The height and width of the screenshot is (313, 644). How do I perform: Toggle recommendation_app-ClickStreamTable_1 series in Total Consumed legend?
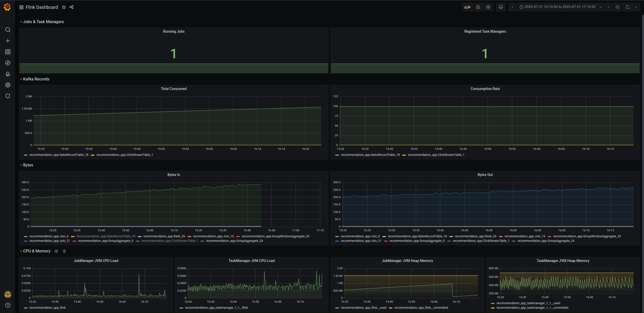pyautogui.click(x=125, y=155)
